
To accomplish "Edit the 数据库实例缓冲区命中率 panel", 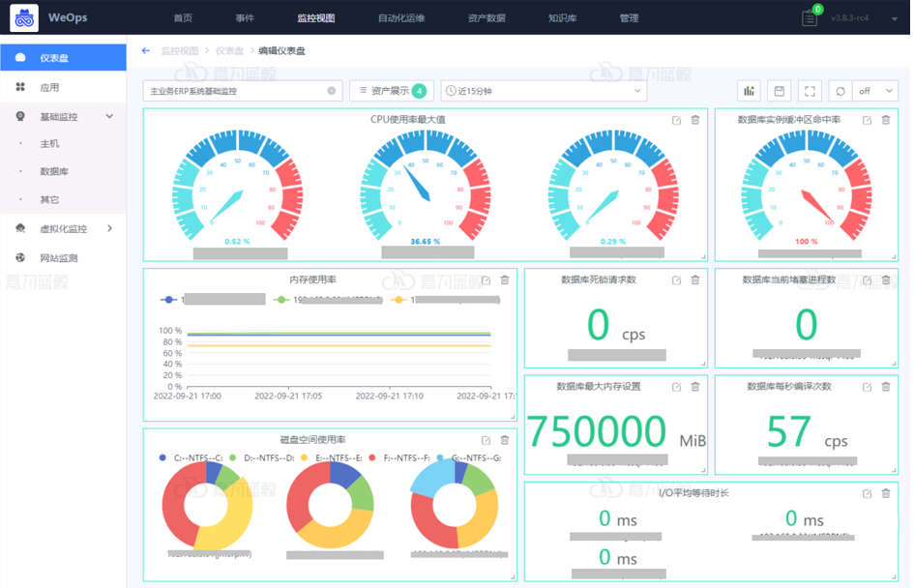I will 867,120.
